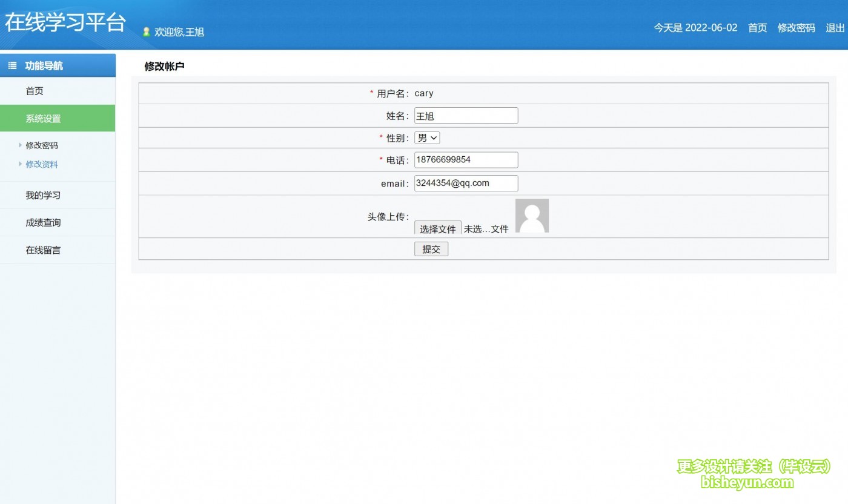Click the gray avatar placeholder image

[532, 216]
